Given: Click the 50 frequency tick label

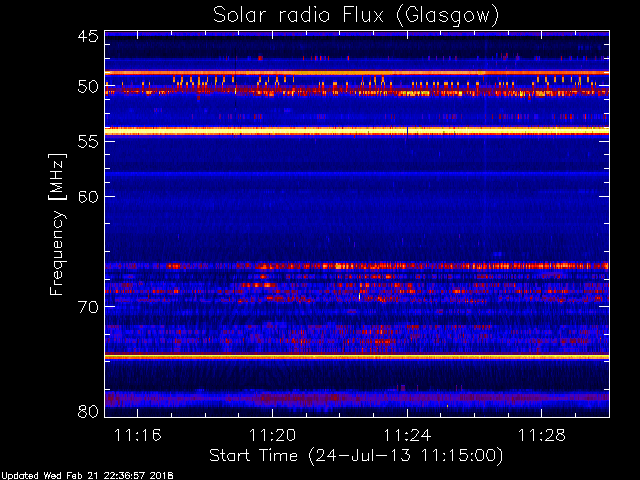Looking at the screenshot, I should coord(88,87).
